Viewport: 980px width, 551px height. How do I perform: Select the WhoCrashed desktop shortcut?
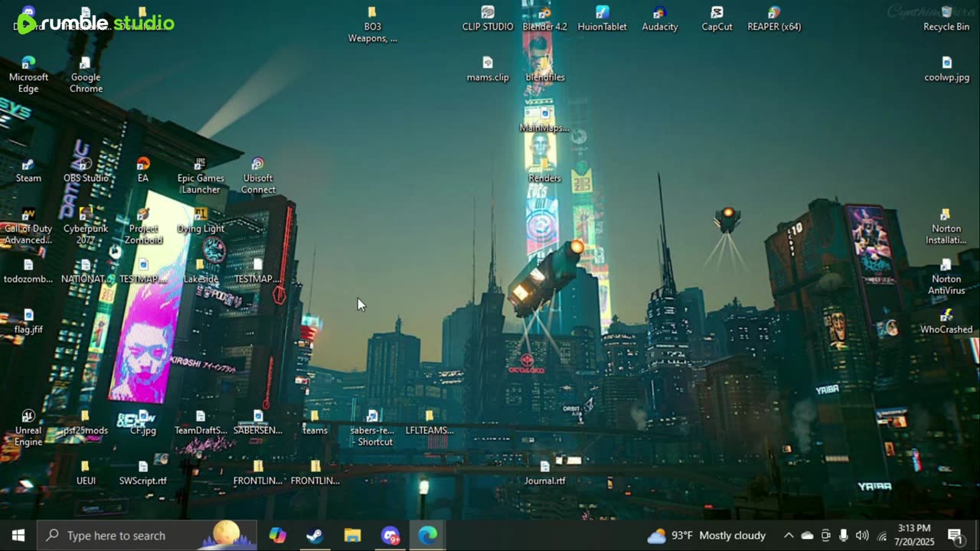pos(947,321)
